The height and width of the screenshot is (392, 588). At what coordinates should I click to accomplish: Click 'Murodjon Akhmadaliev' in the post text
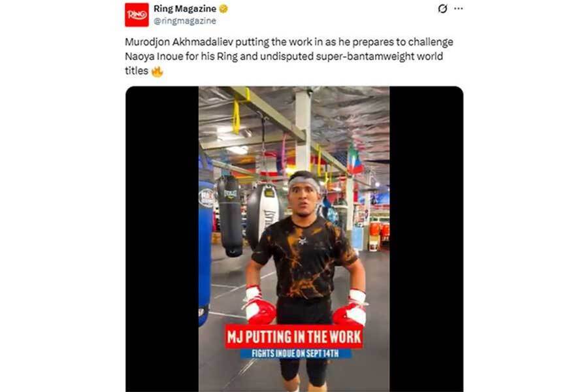click(179, 42)
